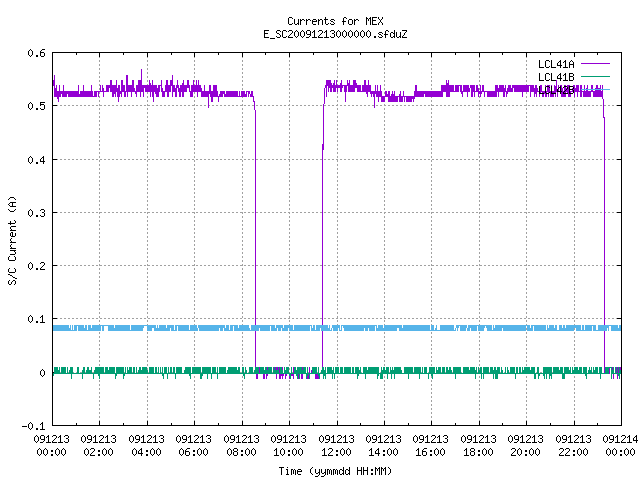
Task: Click the x-axis tick 091213 06:00
Action: 193,446
